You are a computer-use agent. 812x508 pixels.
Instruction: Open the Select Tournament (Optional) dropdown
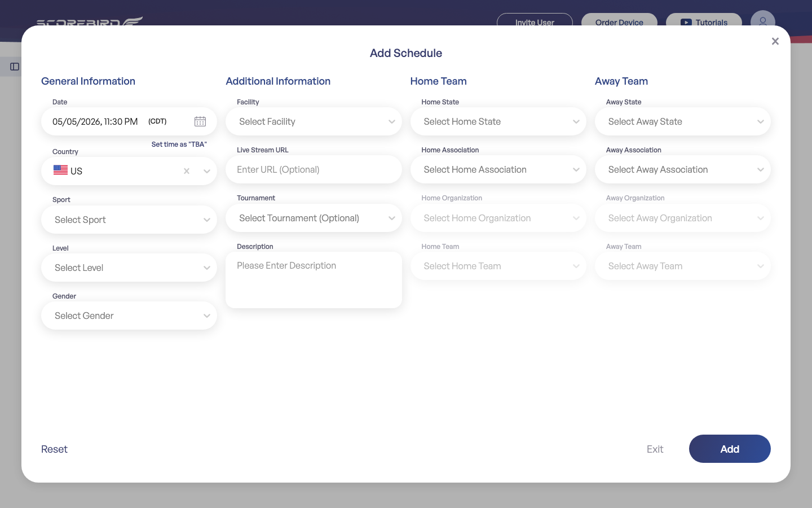pos(314,218)
